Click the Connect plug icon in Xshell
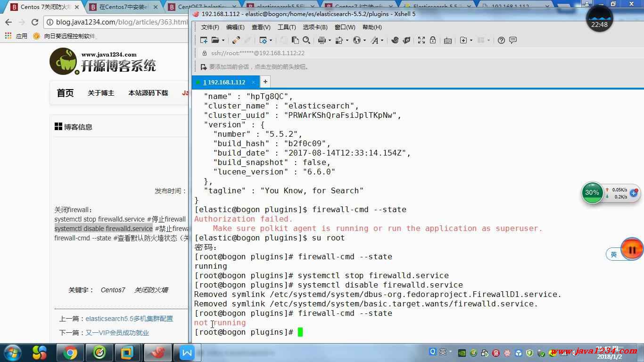Screen dimensions: 644x362 point(236,40)
